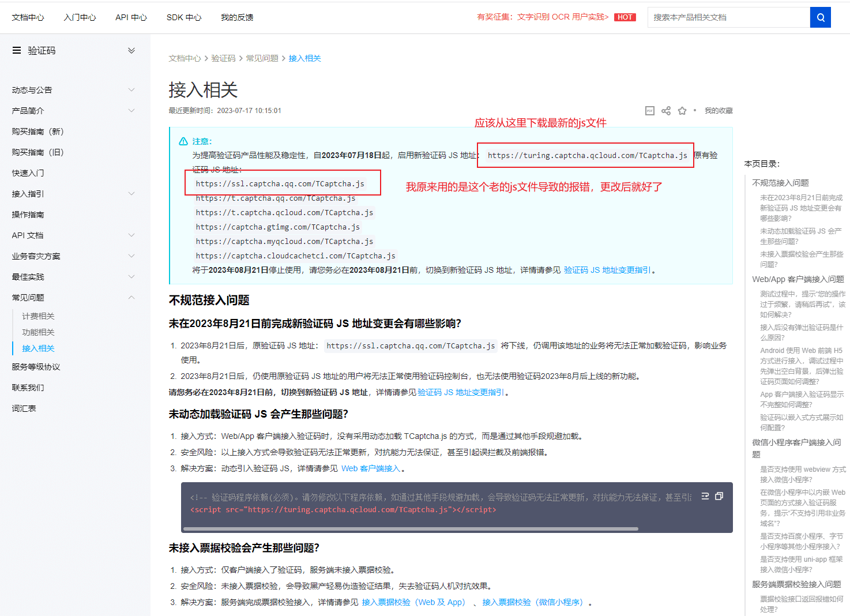This screenshot has height=616, width=850.
Task: Expand 接入指引 sidebar section
Action: point(131,194)
